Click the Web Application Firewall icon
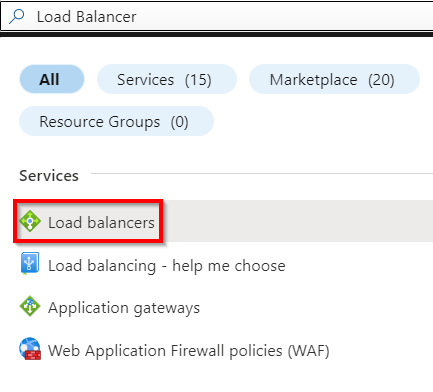This screenshot has width=433, height=392. coord(30,349)
